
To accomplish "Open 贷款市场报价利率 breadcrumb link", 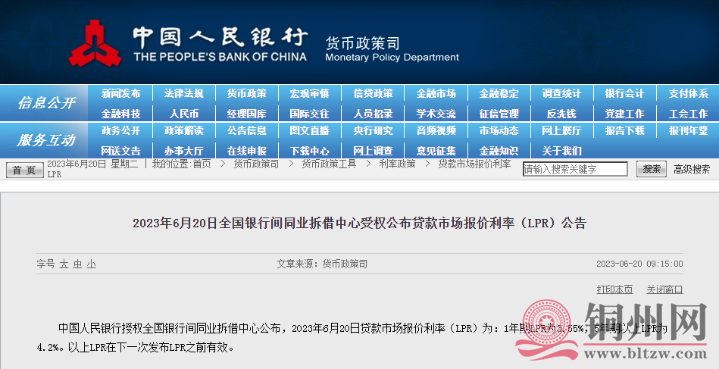I will [474, 164].
